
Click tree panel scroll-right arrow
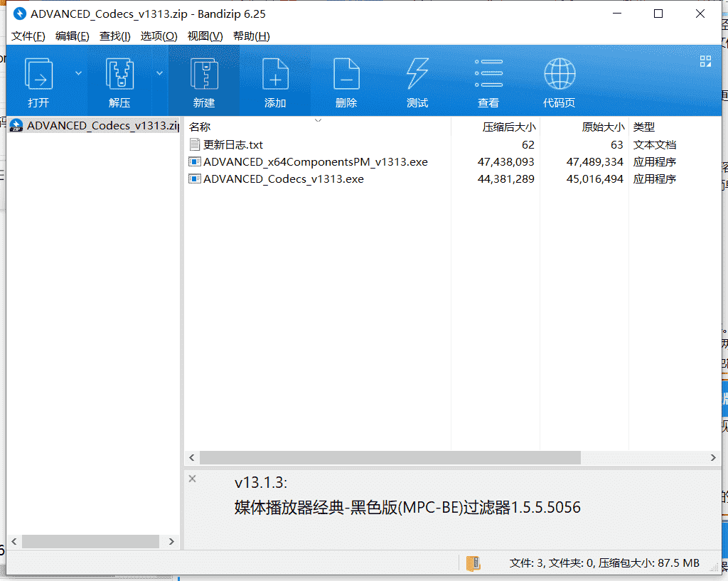[x=171, y=541]
